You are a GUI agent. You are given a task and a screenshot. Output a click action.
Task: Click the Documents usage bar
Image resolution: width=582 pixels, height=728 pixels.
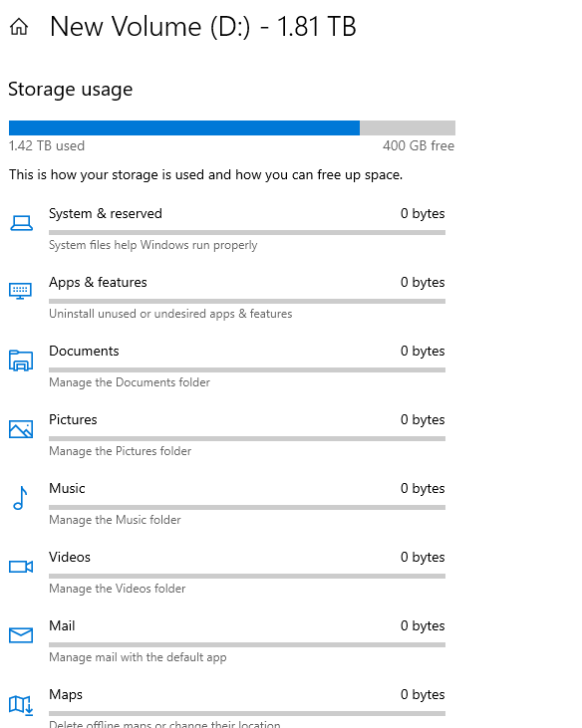click(x=247, y=369)
